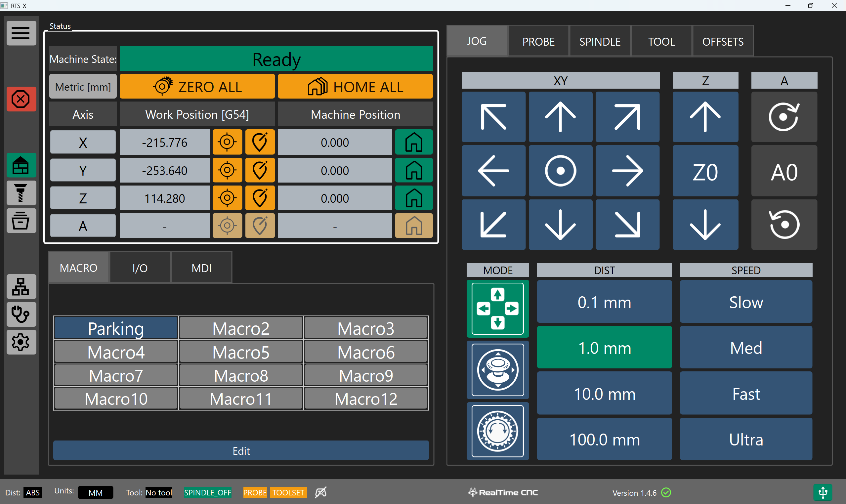Choose the Fast jog speed
Image resolution: width=846 pixels, height=504 pixels.
(745, 394)
